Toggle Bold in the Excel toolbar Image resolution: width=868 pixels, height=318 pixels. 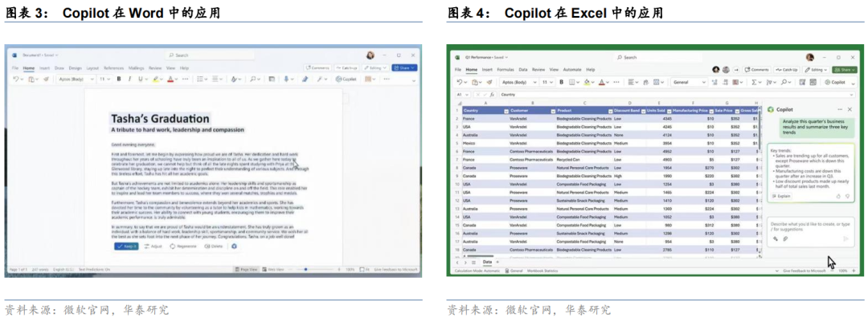[x=561, y=83]
